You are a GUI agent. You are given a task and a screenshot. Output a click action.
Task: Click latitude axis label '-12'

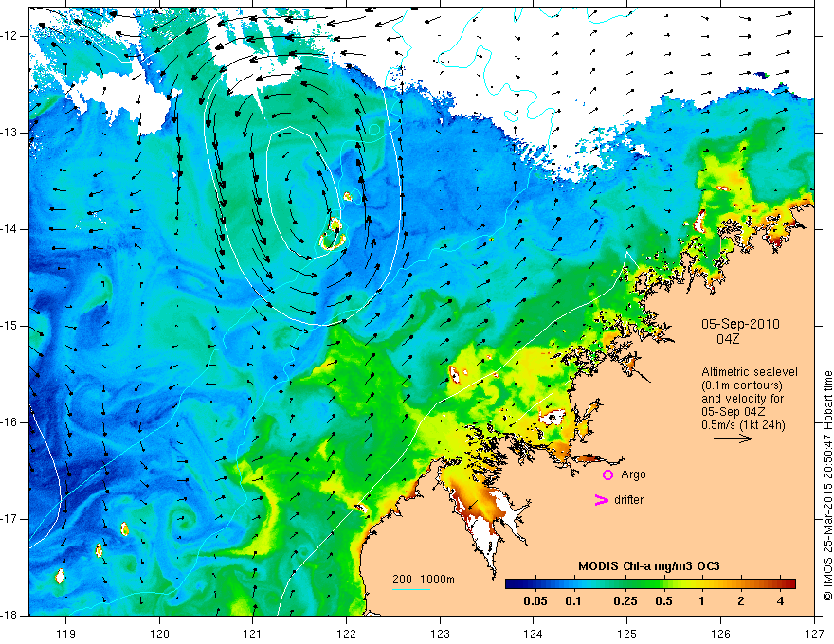click(x=10, y=36)
